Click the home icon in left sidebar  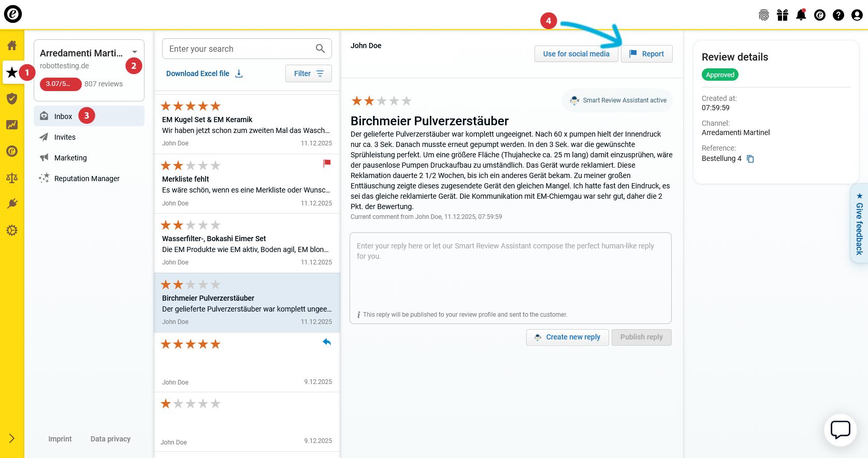pyautogui.click(x=12, y=46)
